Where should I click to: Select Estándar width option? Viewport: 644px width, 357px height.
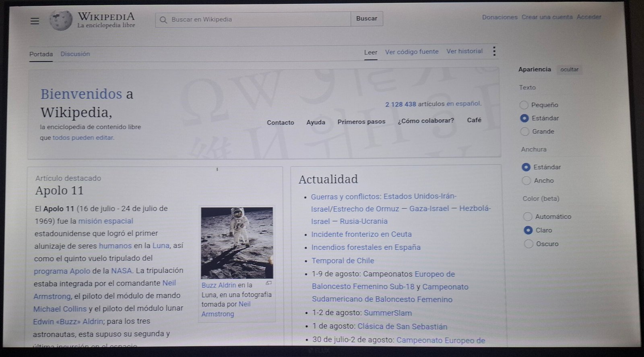point(526,167)
